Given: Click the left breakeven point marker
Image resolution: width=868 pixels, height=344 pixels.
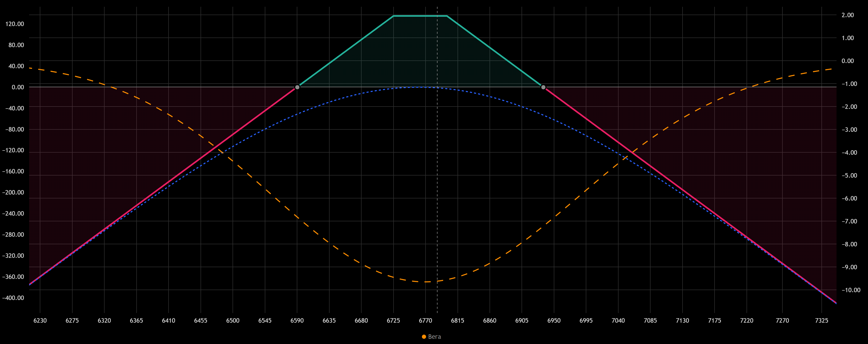Looking at the screenshot, I should pos(297,87).
